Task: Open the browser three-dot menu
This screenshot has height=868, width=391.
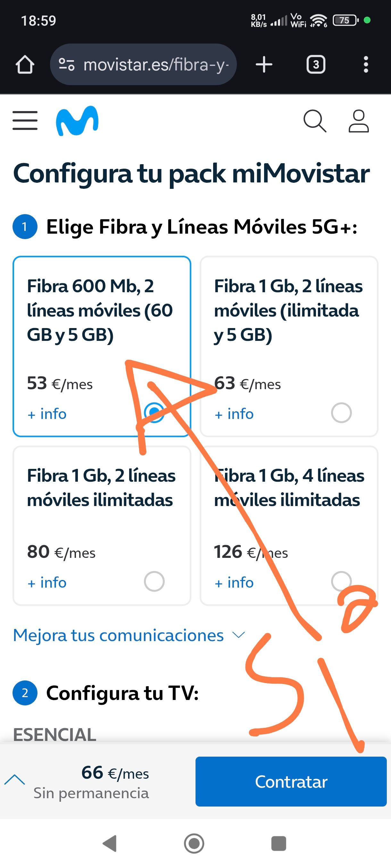Action: tap(366, 64)
